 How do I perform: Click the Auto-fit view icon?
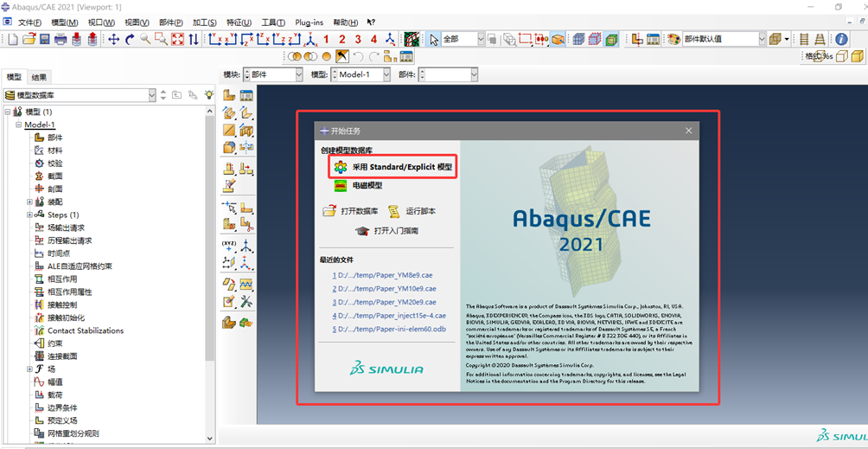(x=177, y=39)
